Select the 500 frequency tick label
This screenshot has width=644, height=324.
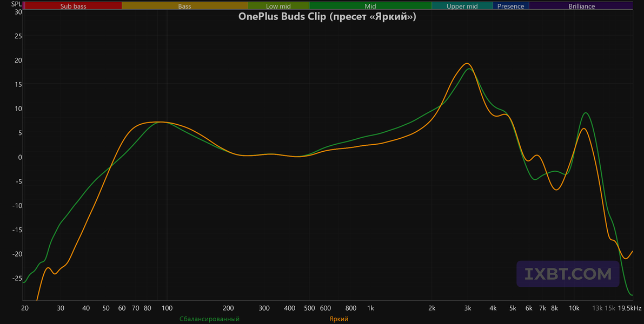[309, 308]
